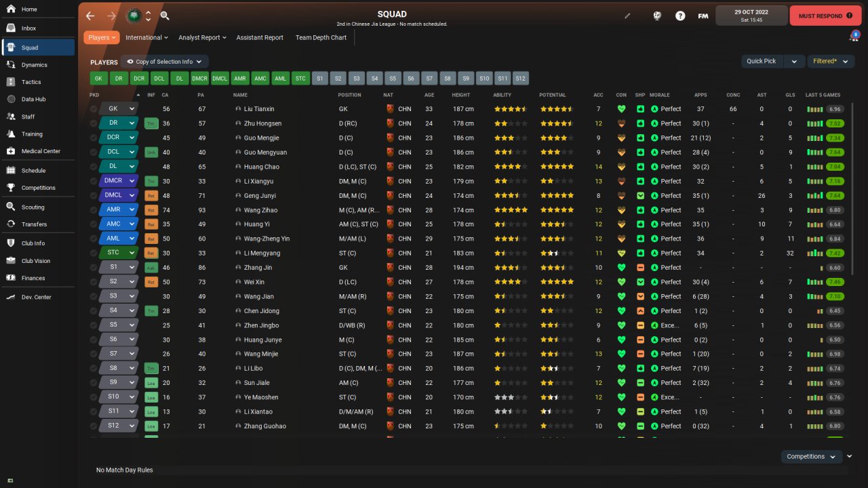Click Wang Zihao's five-star ability rating
868x488 pixels.
click(511, 209)
